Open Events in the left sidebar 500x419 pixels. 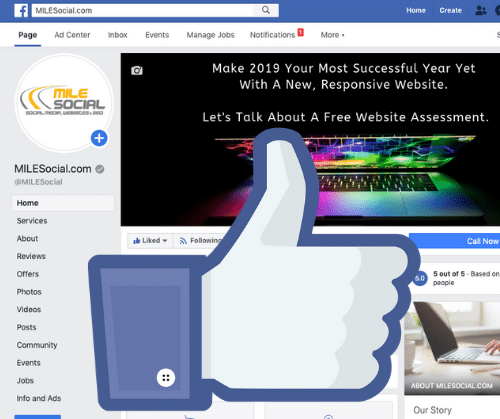click(28, 363)
